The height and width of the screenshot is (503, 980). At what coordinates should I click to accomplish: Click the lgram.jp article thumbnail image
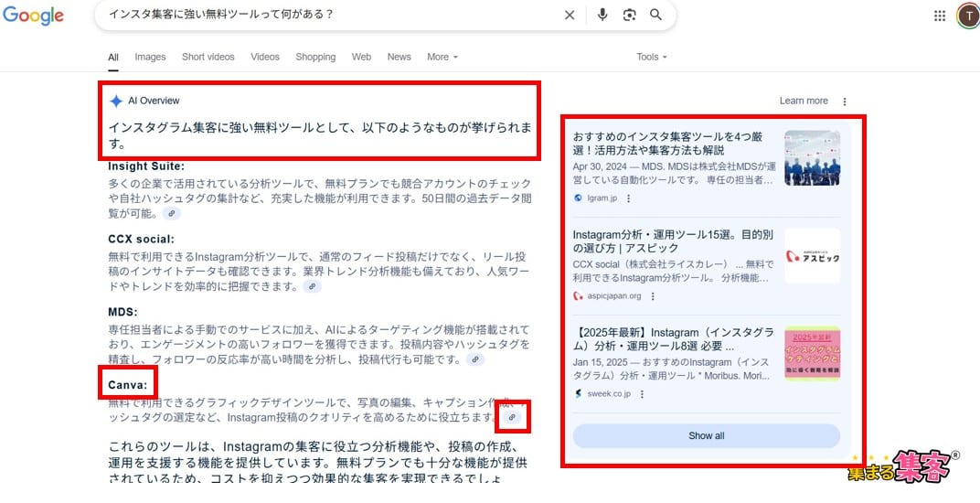pos(813,157)
